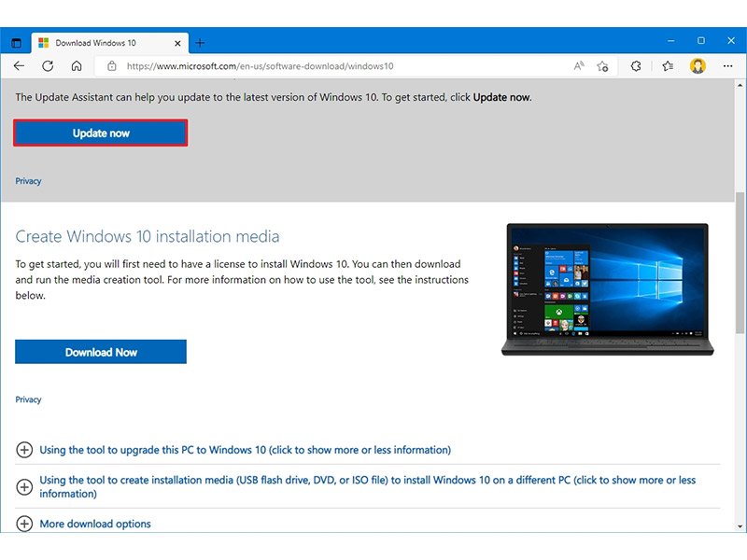
Task: Open Read aloud icon in address bar
Action: click(x=578, y=66)
